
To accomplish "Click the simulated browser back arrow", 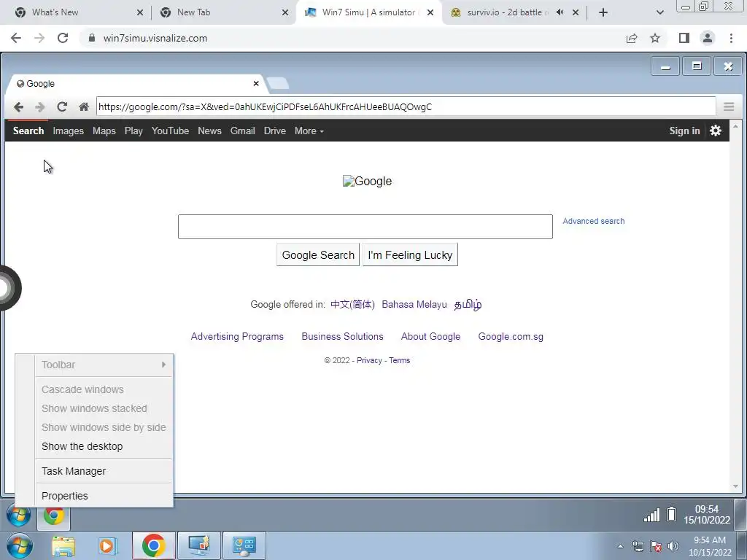I will click(18, 107).
